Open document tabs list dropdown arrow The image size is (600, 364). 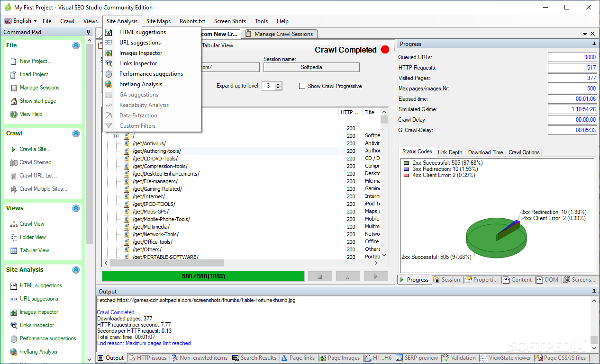585,34
